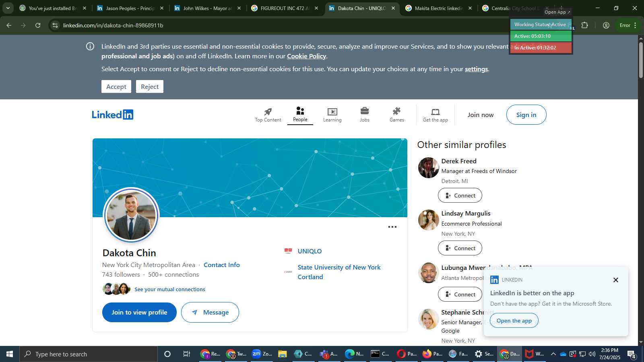Open the notification center icon
The height and width of the screenshot is (362, 644).
pos(632,354)
